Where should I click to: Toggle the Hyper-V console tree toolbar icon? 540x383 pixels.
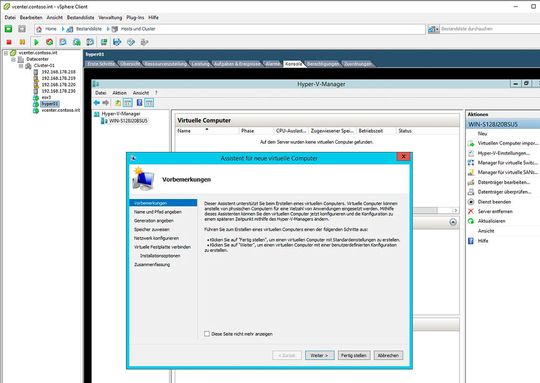(x=128, y=103)
